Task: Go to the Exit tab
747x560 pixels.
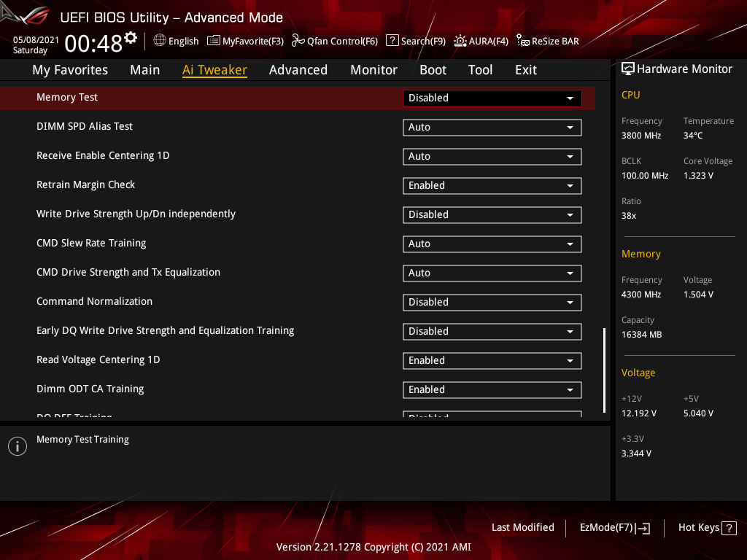Action: [x=526, y=70]
